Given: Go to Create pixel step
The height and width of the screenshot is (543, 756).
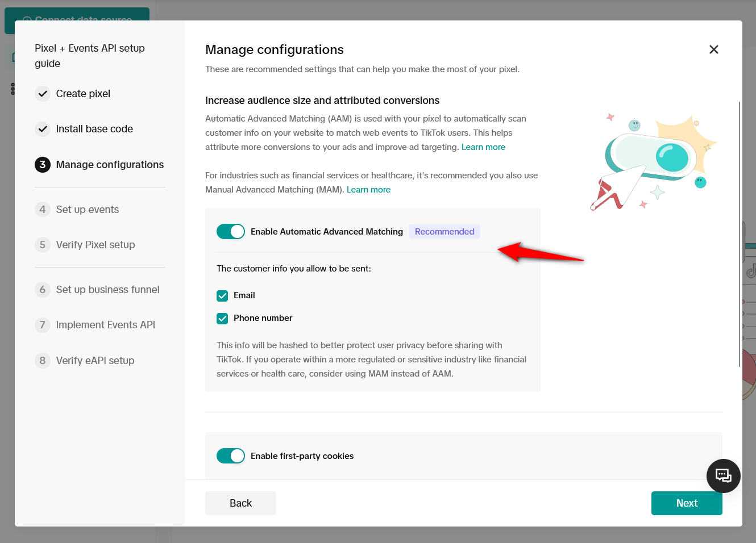Looking at the screenshot, I should pos(83,94).
